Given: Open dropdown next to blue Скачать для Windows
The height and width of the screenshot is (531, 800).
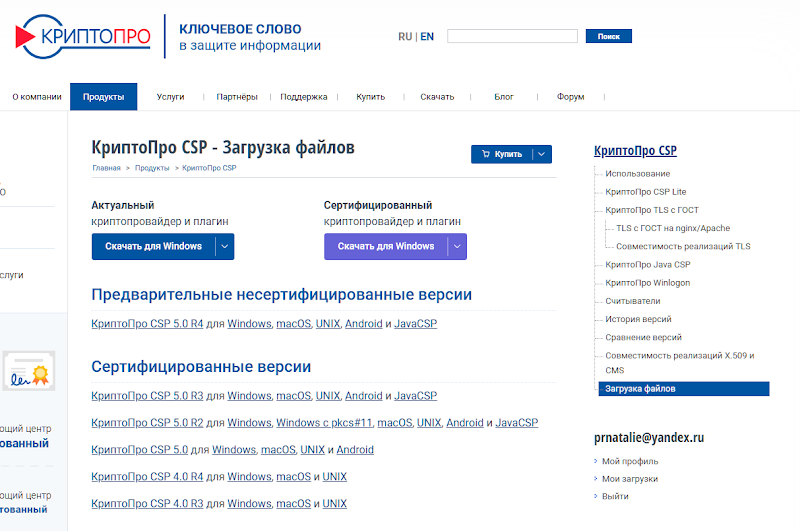Looking at the screenshot, I should (225, 246).
